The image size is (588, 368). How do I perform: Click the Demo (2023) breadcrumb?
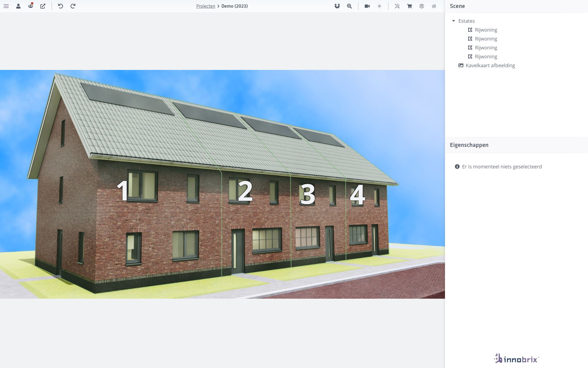click(234, 6)
